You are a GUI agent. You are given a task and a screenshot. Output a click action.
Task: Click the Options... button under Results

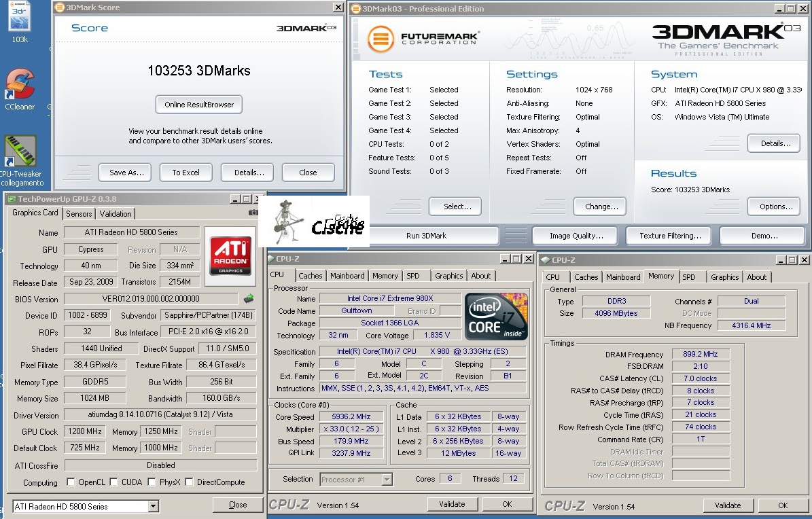(774, 206)
